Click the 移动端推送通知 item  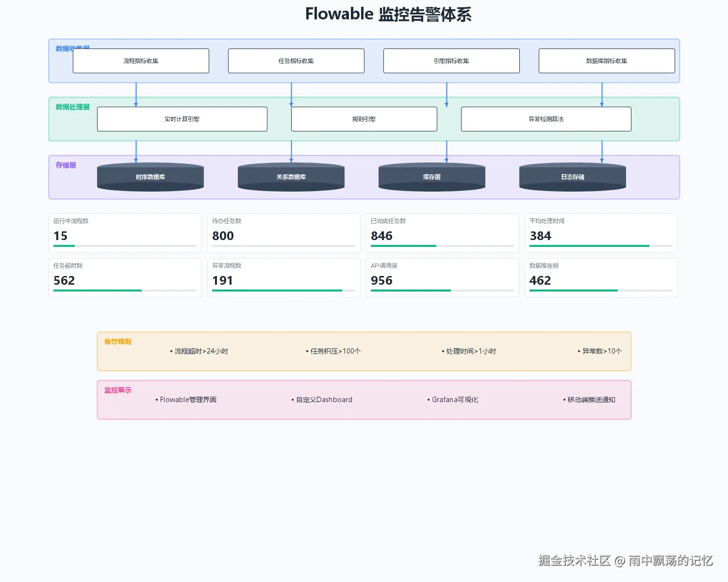[589, 400]
